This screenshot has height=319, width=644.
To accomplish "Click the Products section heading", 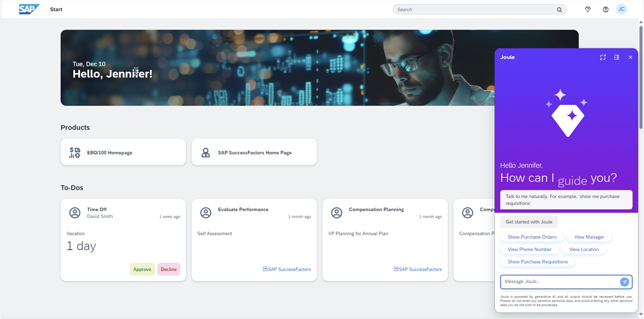I will point(75,128).
